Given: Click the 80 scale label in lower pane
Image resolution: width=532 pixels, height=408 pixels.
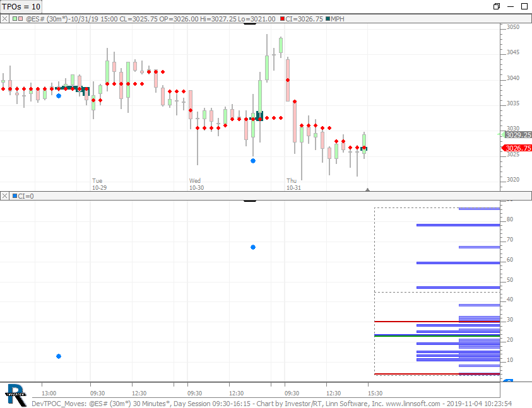Looking at the screenshot, I should (x=510, y=219).
